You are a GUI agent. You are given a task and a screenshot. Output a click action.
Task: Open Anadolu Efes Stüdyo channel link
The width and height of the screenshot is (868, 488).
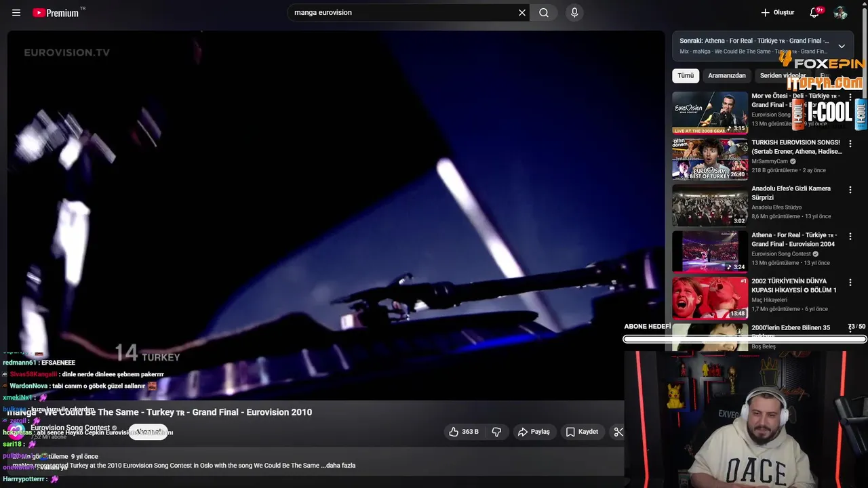[x=776, y=207]
